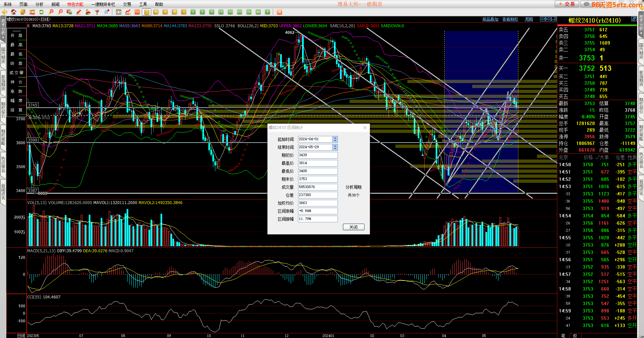Select 5-minute period button
Image resolution: width=644 pixels, height=338 pixels.
pos(212,12)
